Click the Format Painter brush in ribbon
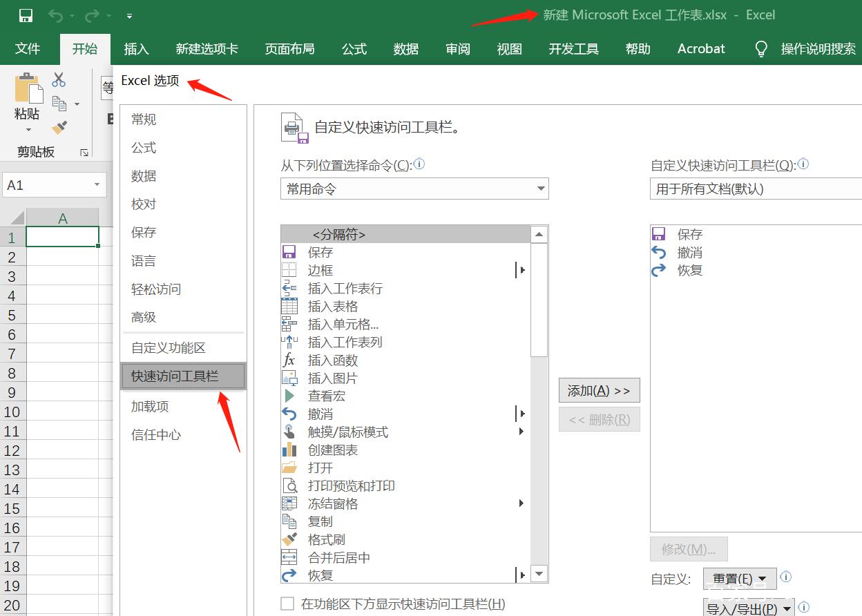The width and height of the screenshot is (862, 616). (x=59, y=128)
